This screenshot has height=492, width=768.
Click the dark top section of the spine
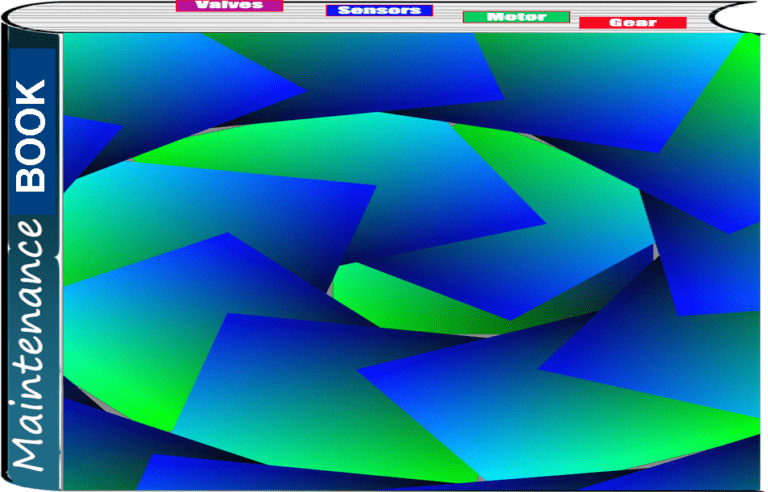[31, 38]
